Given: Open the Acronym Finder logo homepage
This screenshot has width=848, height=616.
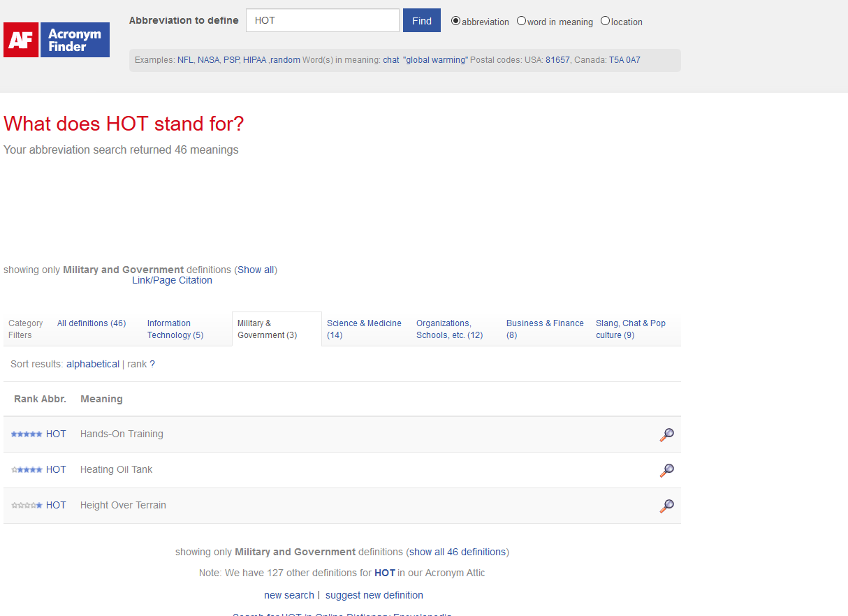Looking at the screenshot, I should tap(57, 40).
